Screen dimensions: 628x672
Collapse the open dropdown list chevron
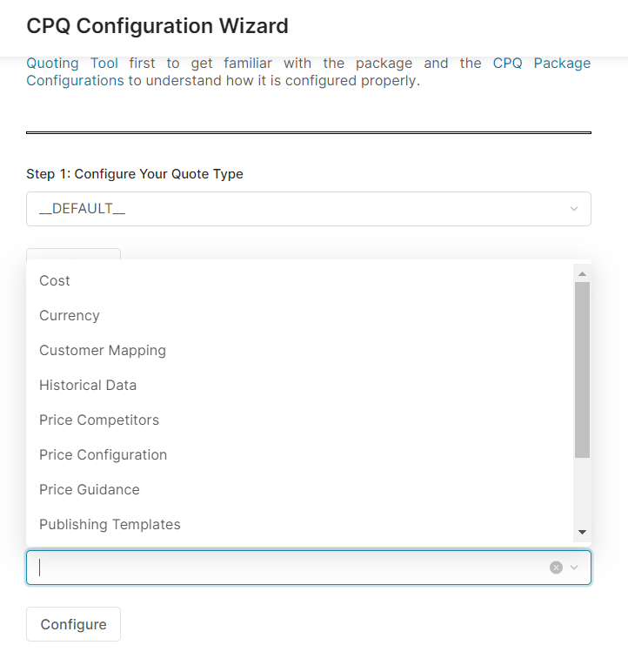tap(574, 568)
